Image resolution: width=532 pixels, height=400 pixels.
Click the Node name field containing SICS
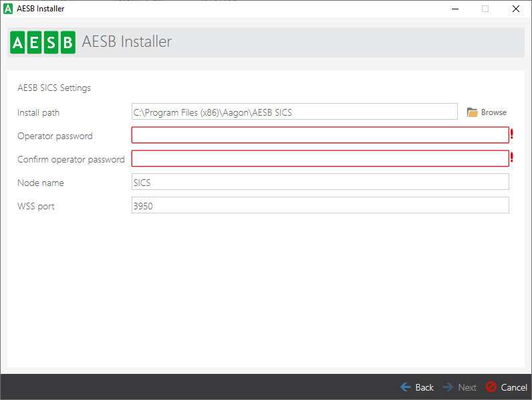pos(320,182)
